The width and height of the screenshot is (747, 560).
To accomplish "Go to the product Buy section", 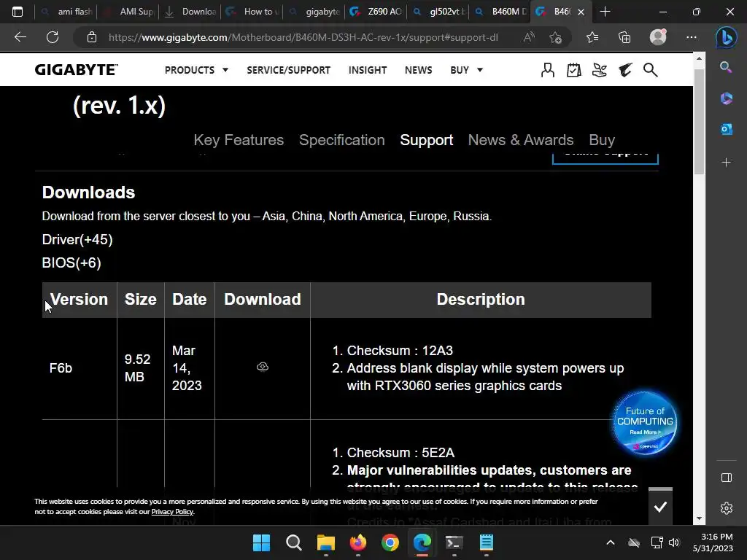I will click(602, 140).
